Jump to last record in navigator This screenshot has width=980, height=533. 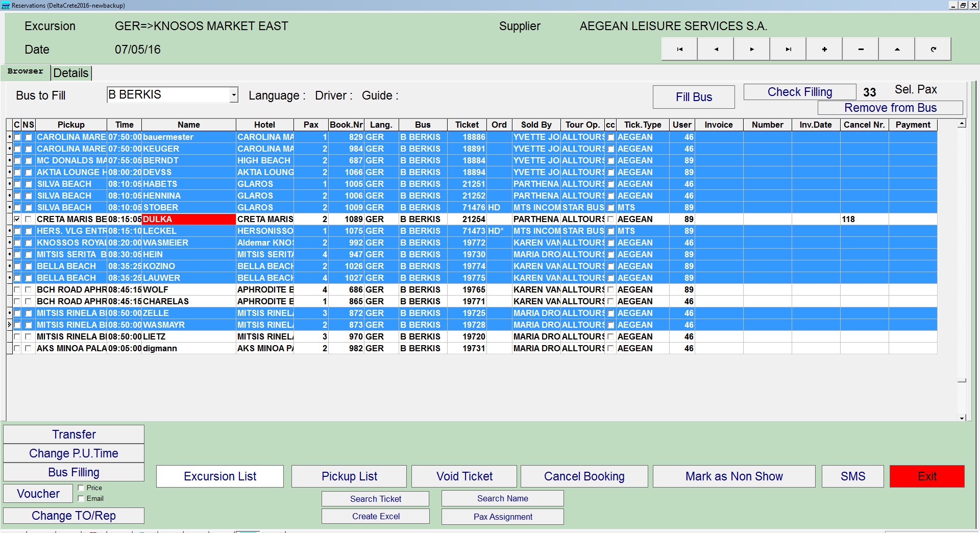pos(788,50)
